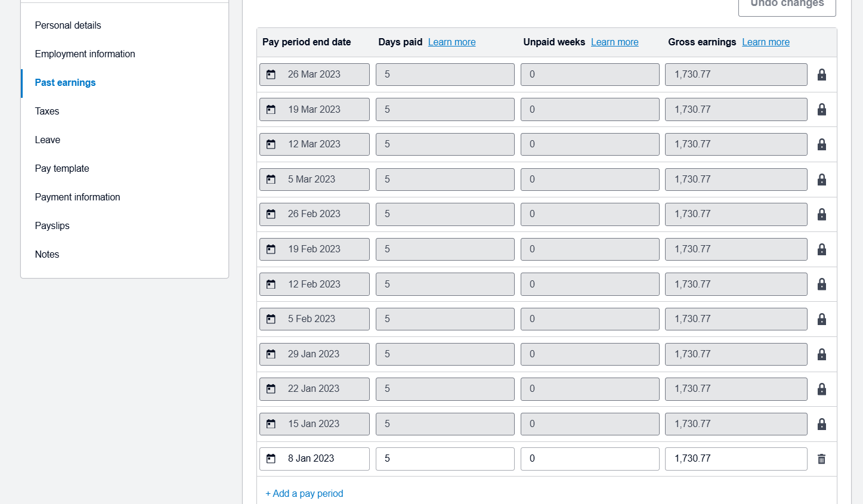Click Unpaid weeks field in 8 Jan 2023 row
The image size is (863, 504).
click(x=590, y=459)
